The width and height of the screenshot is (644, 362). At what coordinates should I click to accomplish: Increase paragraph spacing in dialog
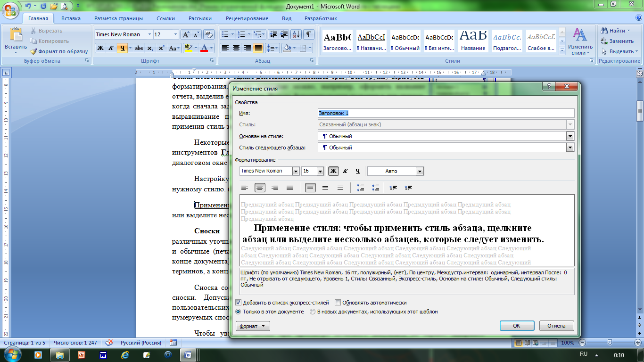click(361, 188)
